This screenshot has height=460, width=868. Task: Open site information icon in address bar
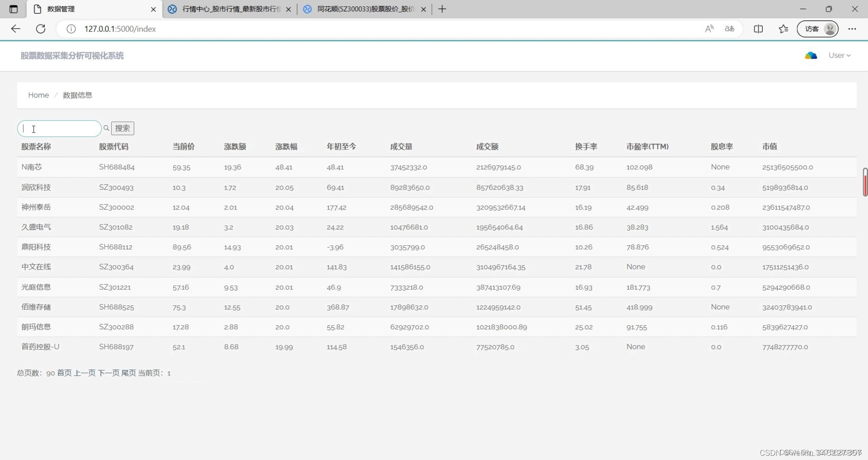tap(71, 29)
